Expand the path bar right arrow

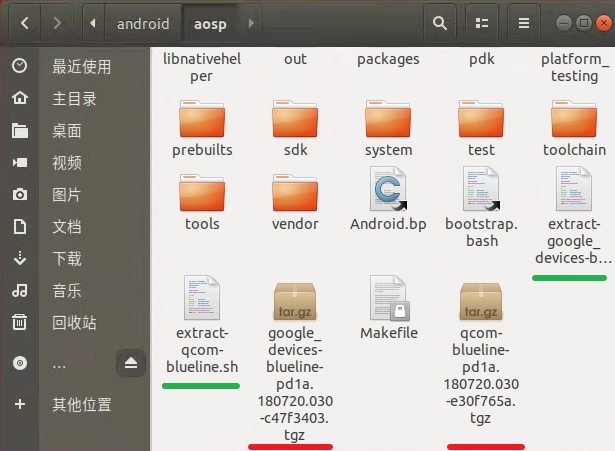click(x=250, y=21)
